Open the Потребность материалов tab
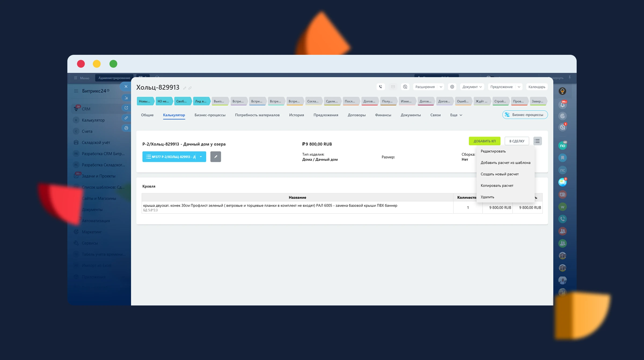The width and height of the screenshot is (644, 360). coord(257,115)
